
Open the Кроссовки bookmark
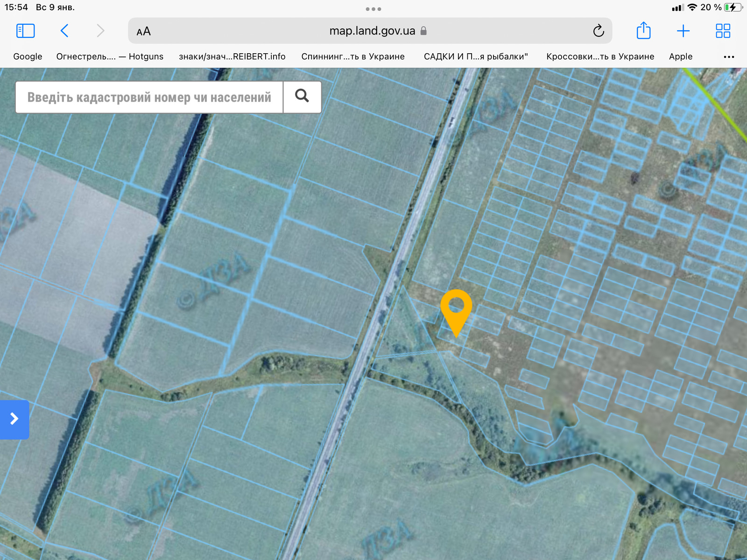(600, 56)
